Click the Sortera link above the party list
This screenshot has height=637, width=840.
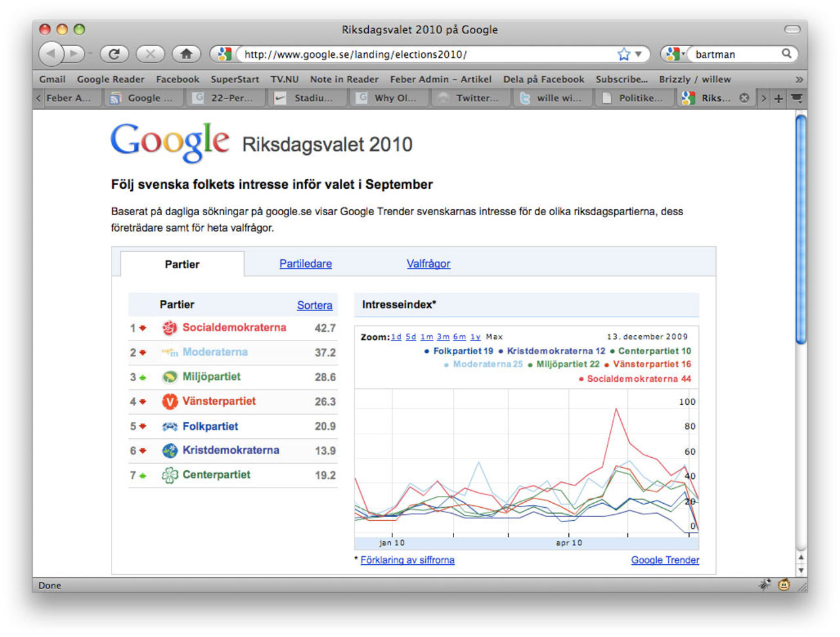click(315, 305)
